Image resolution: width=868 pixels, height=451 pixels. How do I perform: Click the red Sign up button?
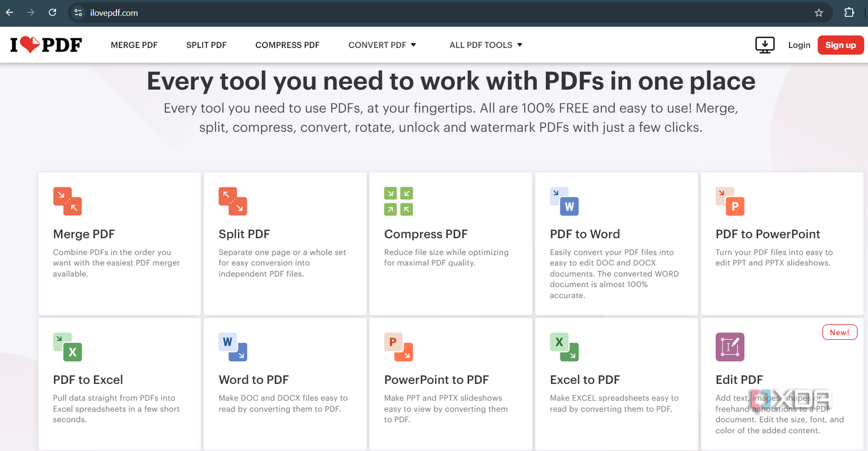click(x=841, y=45)
